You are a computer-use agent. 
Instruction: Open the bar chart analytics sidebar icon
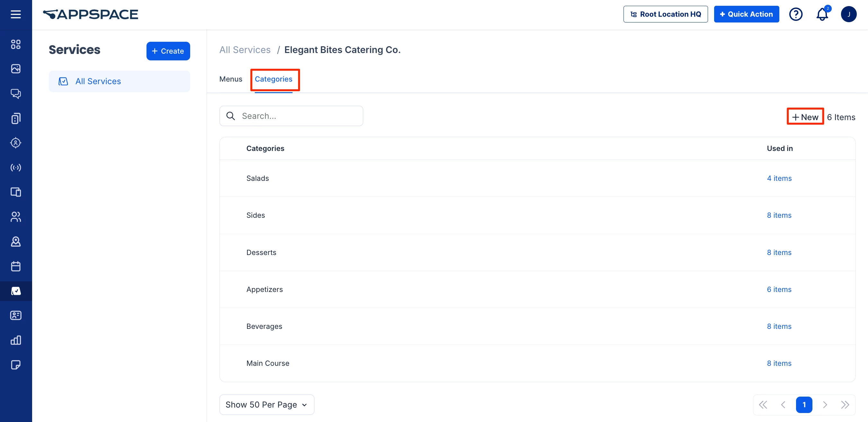15,340
